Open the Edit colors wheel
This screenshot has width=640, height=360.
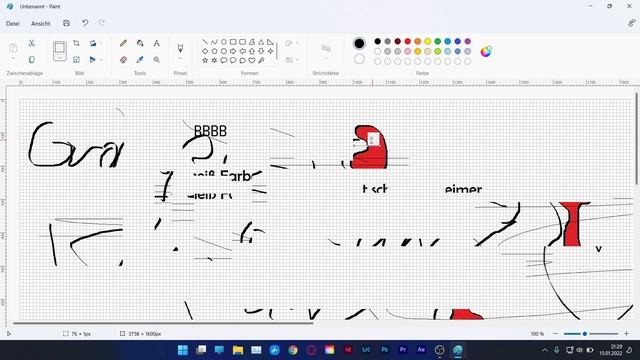point(486,51)
